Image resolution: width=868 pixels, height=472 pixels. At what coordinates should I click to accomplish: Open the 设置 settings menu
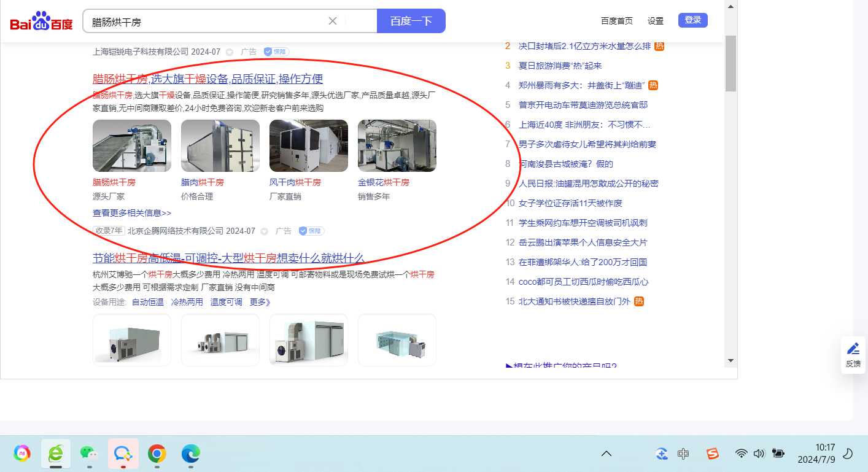coord(656,21)
